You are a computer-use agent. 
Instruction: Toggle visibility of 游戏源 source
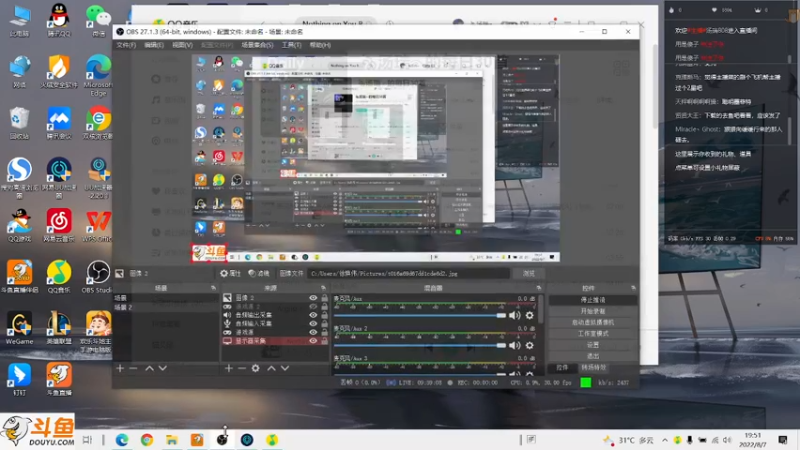click(x=313, y=332)
